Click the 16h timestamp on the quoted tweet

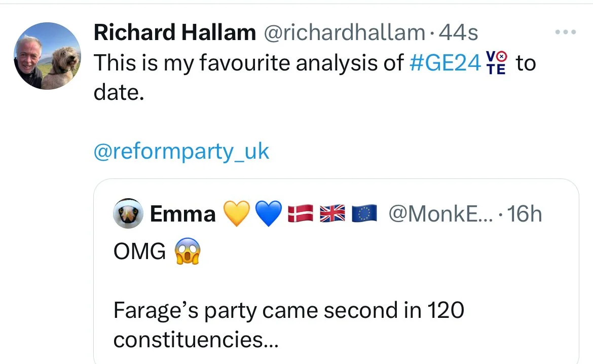524,214
